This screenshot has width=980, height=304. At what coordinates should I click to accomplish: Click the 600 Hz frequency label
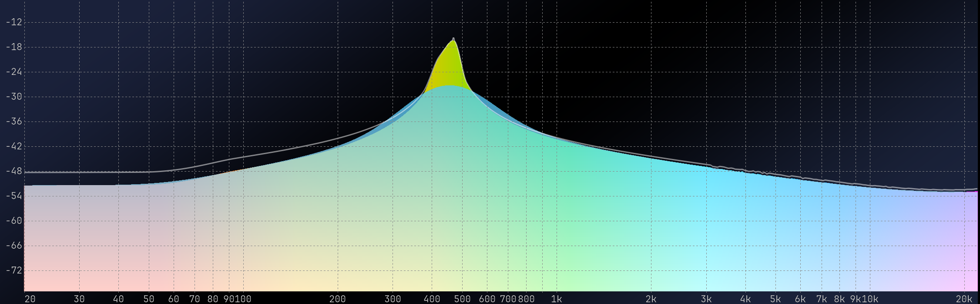(x=487, y=299)
